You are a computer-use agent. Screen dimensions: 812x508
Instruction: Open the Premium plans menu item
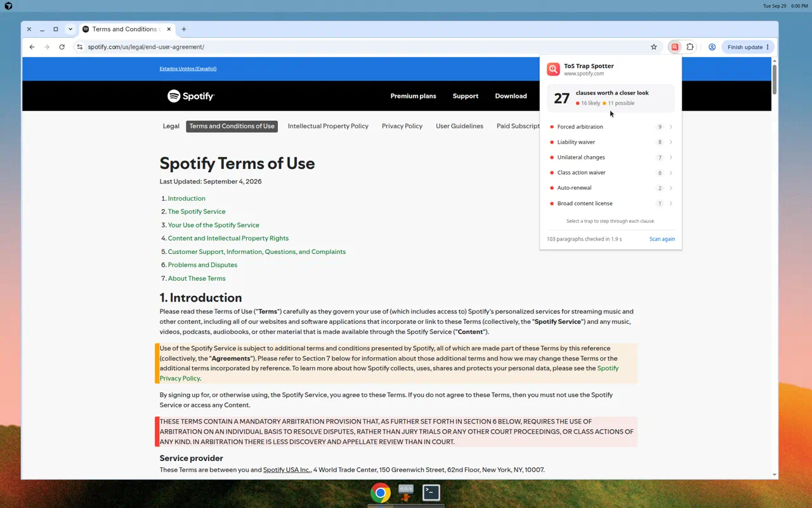click(413, 96)
